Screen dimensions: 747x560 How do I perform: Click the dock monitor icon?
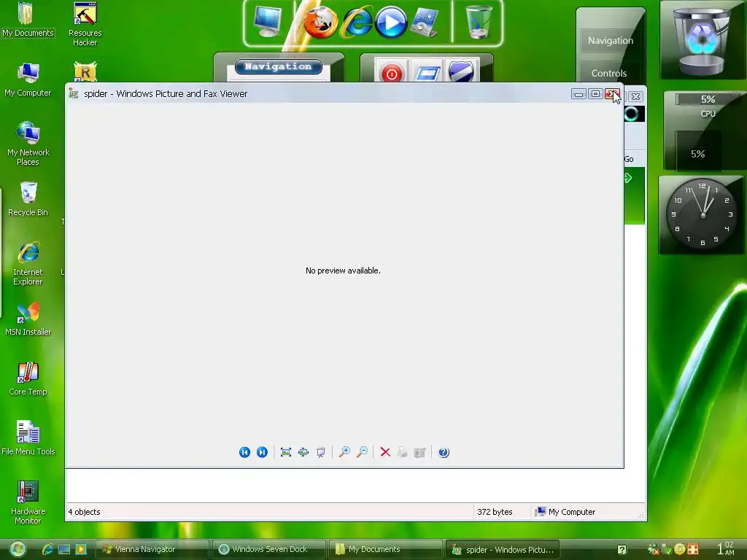(x=268, y=22)
